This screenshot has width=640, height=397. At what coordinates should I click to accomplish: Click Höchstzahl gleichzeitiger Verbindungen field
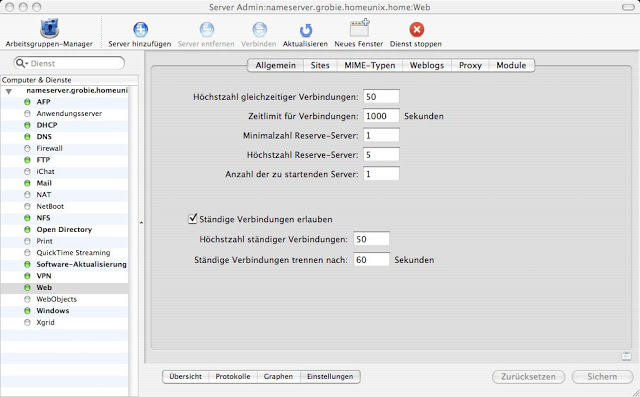pos(381,97)
